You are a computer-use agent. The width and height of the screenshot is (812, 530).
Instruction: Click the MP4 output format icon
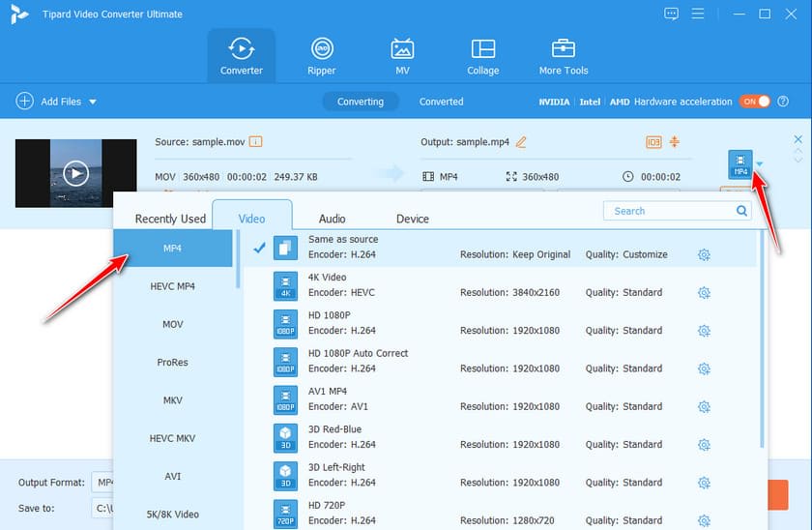click(x=740, y=164)
